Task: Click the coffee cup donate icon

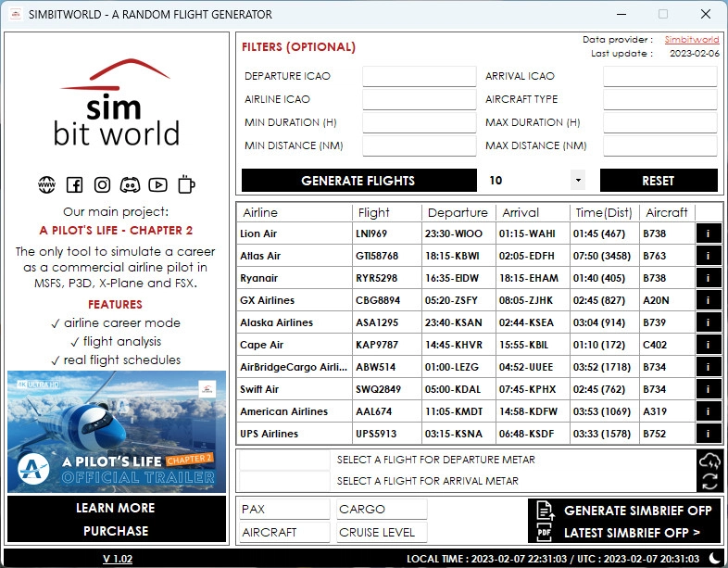Action: pos(186,184)
